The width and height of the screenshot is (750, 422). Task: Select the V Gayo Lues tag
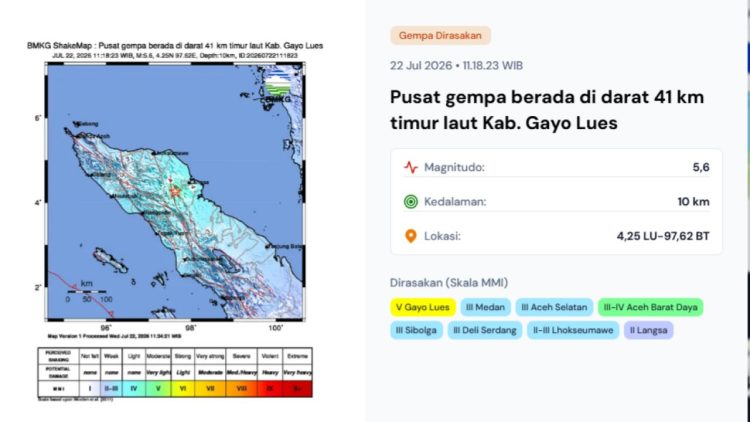click(x=423, y=307)
